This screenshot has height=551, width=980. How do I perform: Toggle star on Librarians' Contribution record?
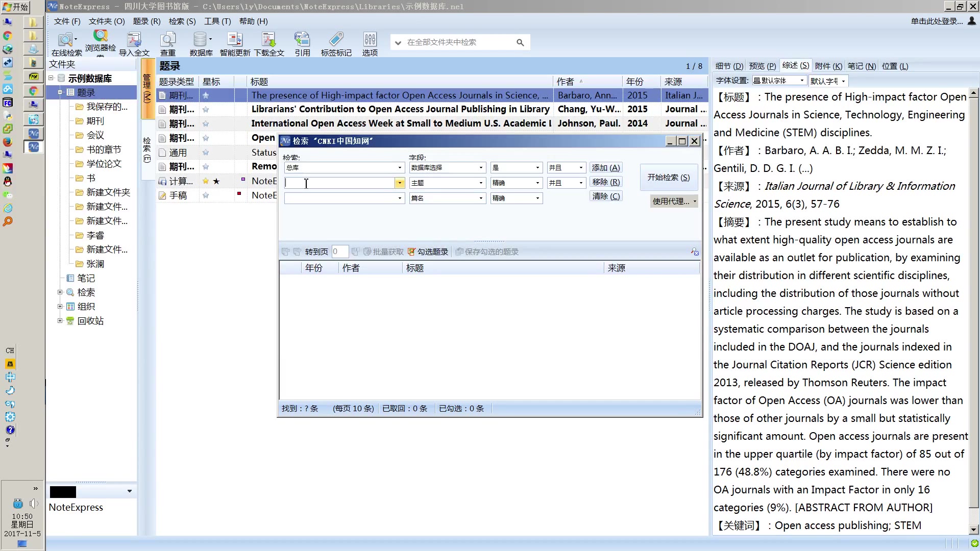click(206, 110)
